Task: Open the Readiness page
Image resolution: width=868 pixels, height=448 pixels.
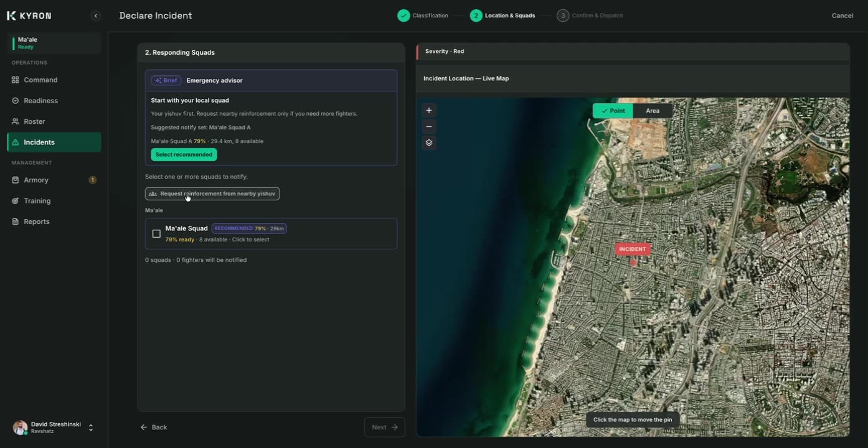Action: pos(54,101)
